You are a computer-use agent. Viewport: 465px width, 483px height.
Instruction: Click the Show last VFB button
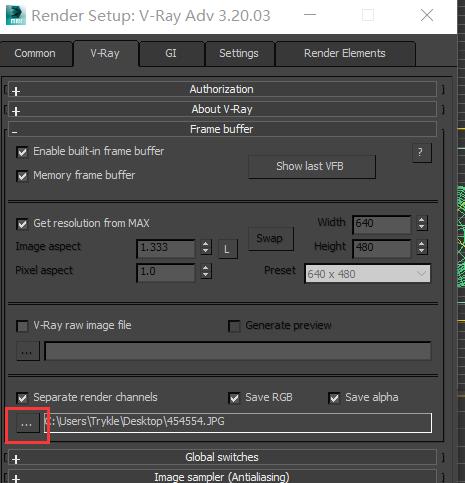[312, 166]
